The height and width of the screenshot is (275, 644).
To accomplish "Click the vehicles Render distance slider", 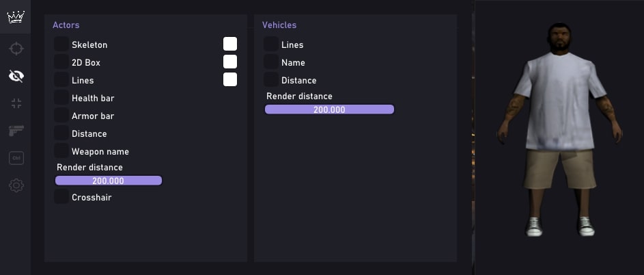I will (x=329, y=109).
